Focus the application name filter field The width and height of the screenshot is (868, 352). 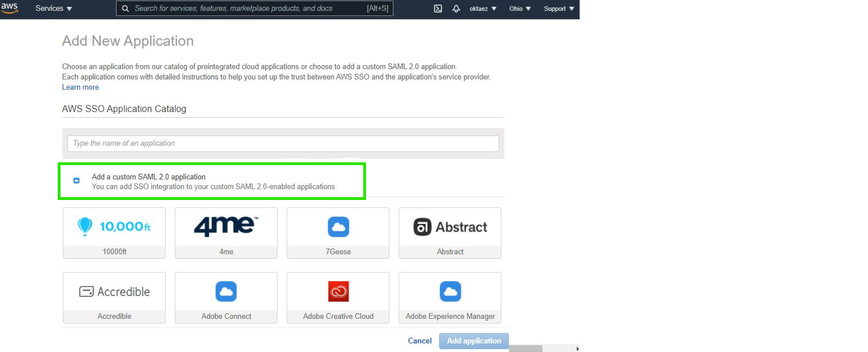pyautogui.click(x=283, y=143)
